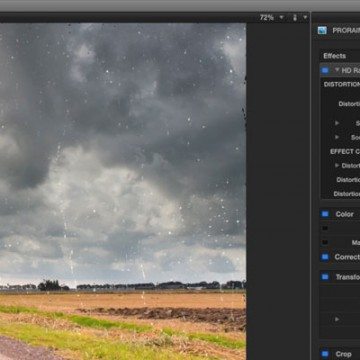
Task: Toggle the Transfo section checkbox
Action: click(x=325, y=277)
